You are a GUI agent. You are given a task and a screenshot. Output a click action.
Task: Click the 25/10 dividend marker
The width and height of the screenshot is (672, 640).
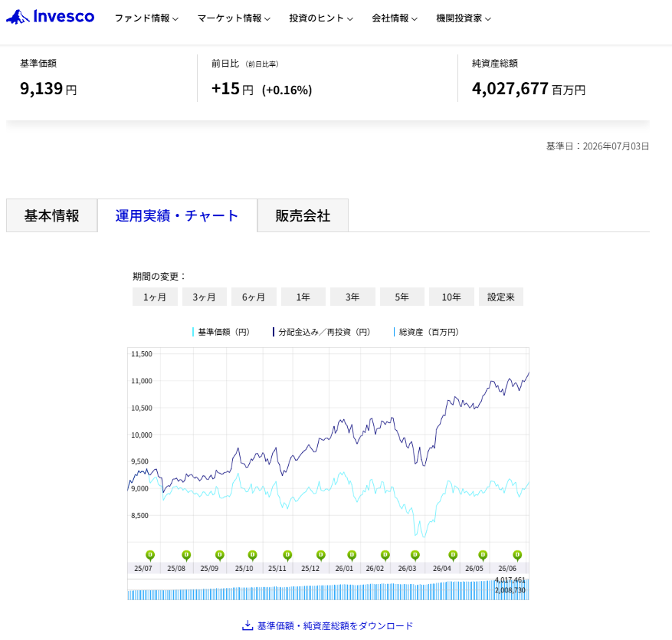[x=252, y=556]
